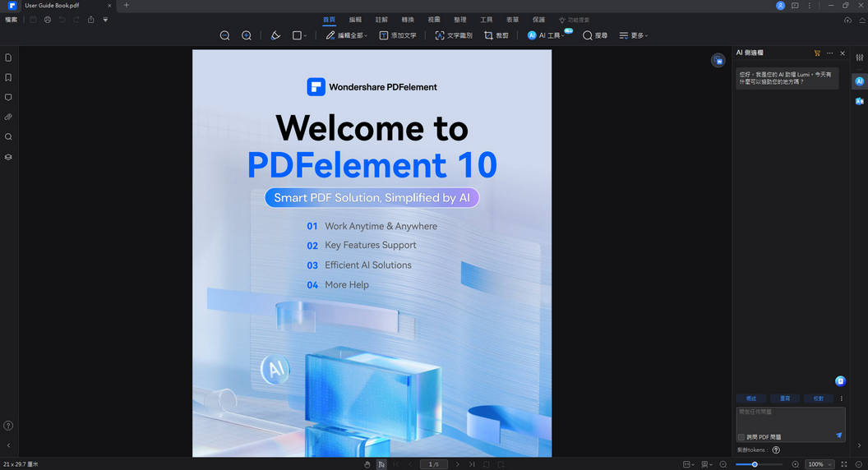
Task: Switch to the 註解 tab
Action: tap(381, 19)
